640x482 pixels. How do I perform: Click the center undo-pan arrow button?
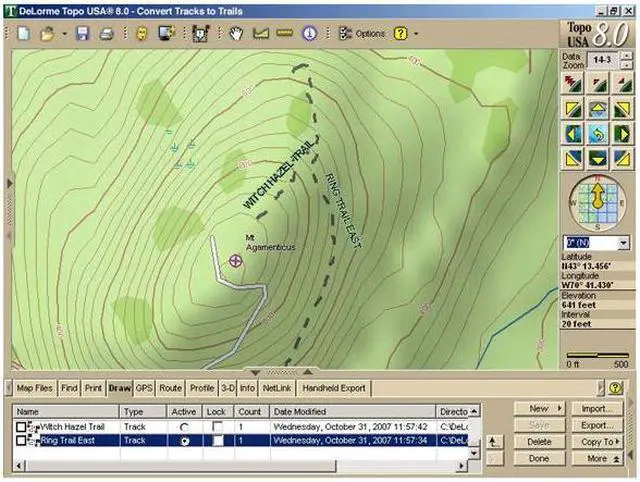coord(598,133)
